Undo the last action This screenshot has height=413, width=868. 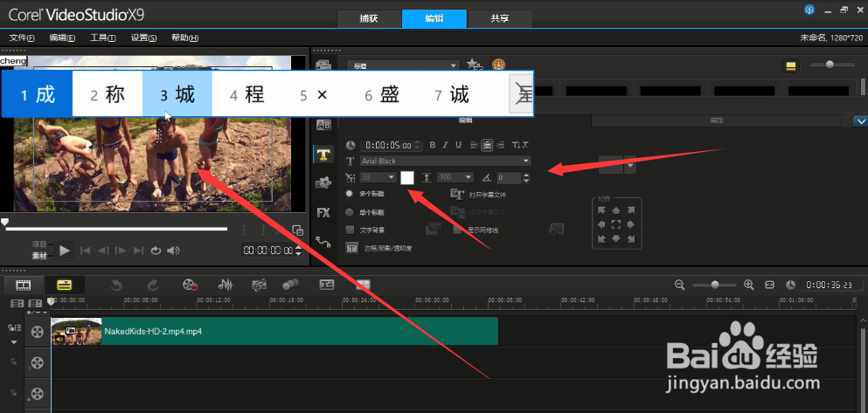(x=116, y=286)
